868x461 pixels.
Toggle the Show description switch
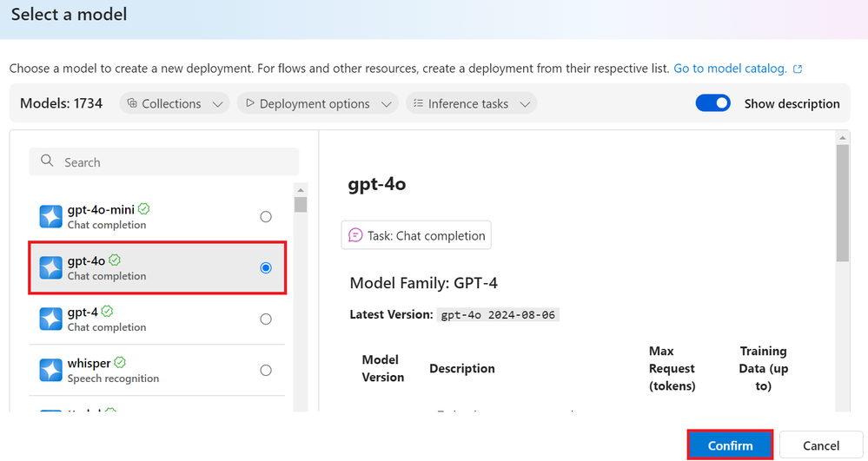tap(713, 103)
